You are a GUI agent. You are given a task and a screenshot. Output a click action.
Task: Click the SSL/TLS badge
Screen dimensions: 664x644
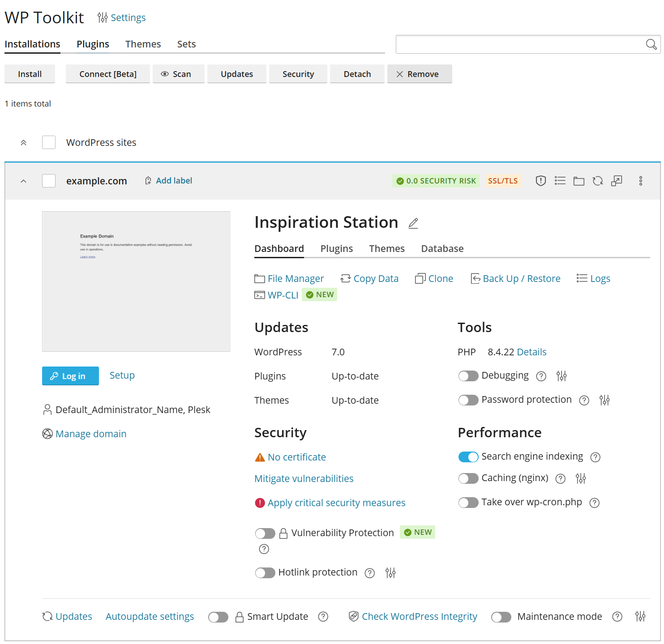[x=503, y=181]
